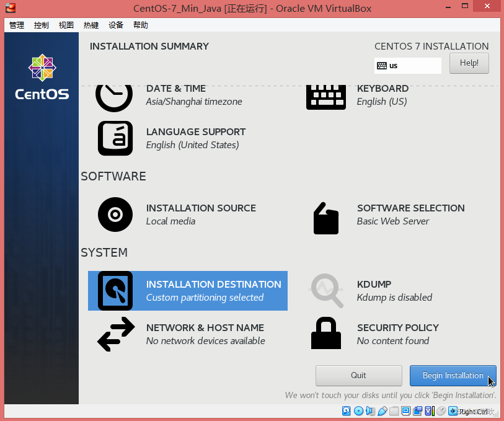Open 帮助 menu
504x421 pixels.
click(x=141, y=25)
